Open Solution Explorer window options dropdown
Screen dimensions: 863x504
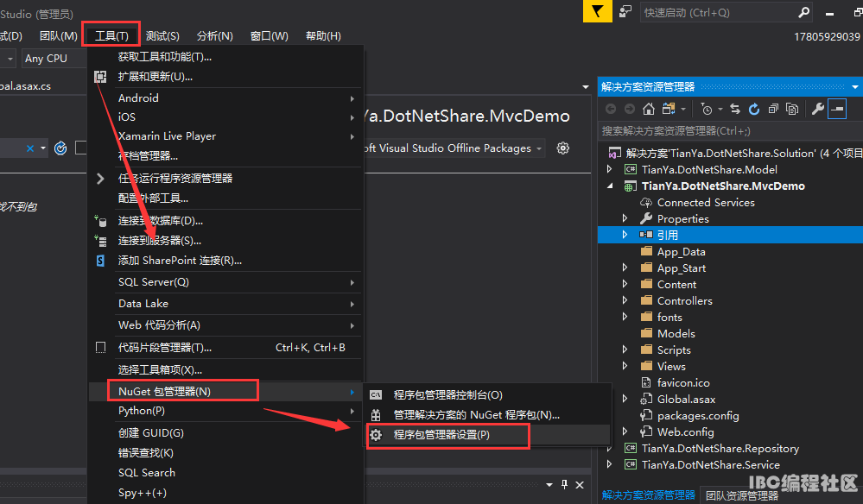click(x=854, y=87)
